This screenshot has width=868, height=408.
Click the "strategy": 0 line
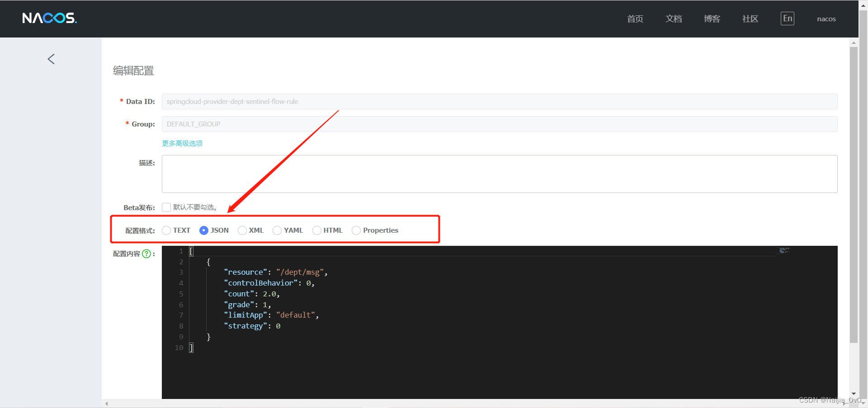pyautogui.click(x=252, y=326)
